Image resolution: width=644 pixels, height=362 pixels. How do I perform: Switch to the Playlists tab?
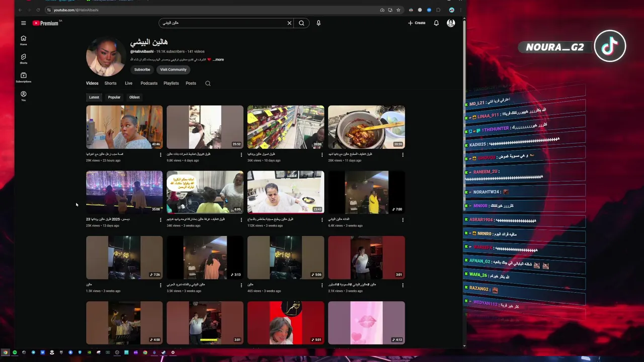coord(171,83)
